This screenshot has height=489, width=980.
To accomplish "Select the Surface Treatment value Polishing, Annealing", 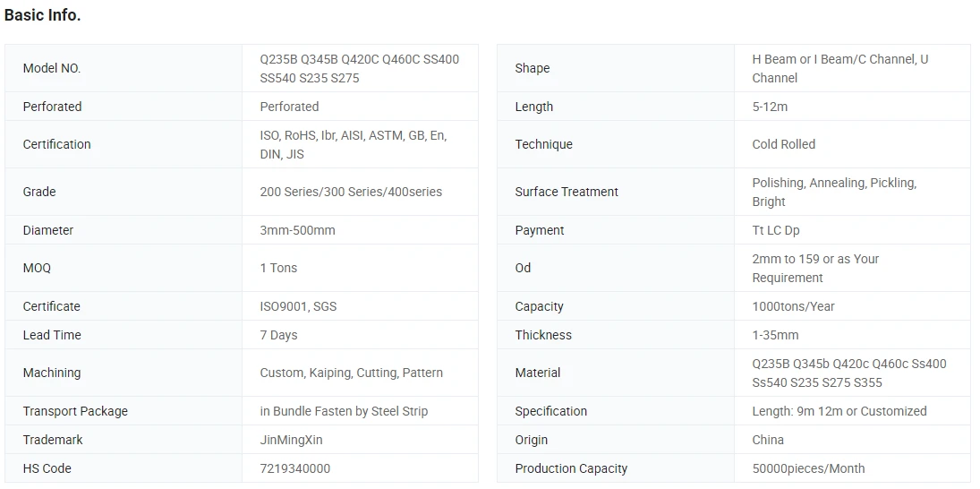I will pos(834,192).
